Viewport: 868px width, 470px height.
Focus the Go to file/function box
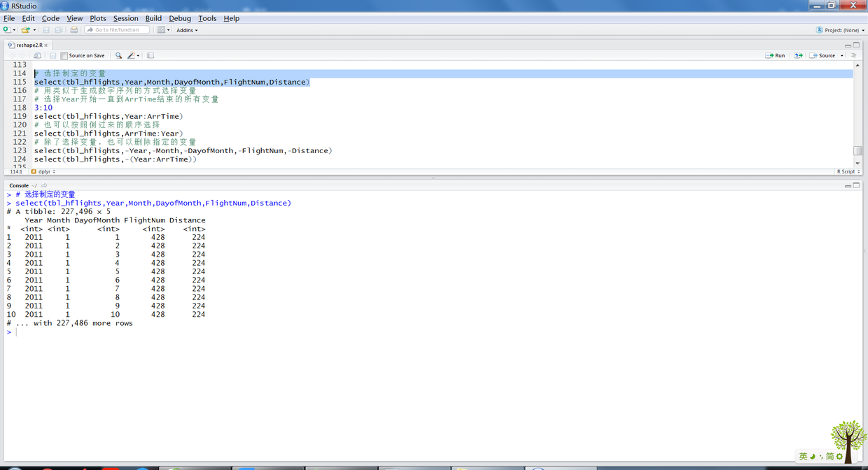(117, 30)
